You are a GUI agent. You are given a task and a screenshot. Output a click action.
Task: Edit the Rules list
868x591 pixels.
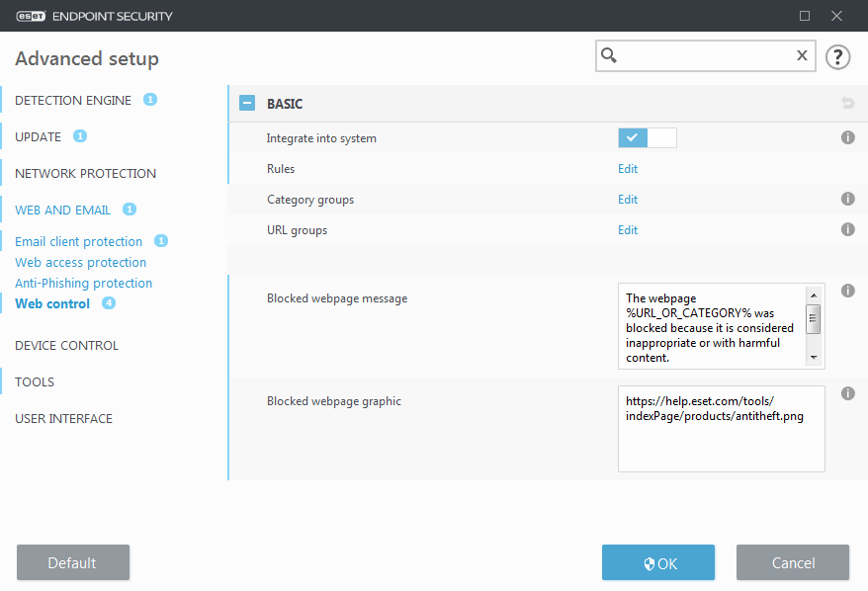pyautogui.click(x=628, y=169)
